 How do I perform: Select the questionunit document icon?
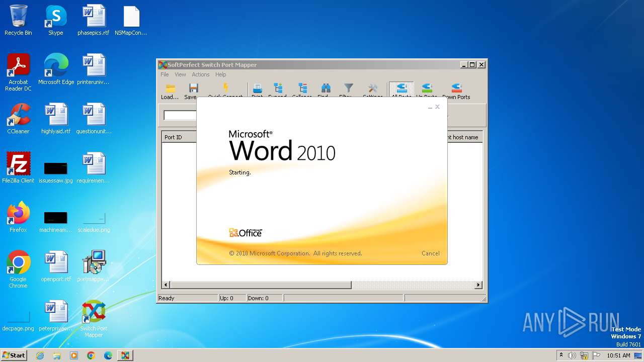pos(94,119)
